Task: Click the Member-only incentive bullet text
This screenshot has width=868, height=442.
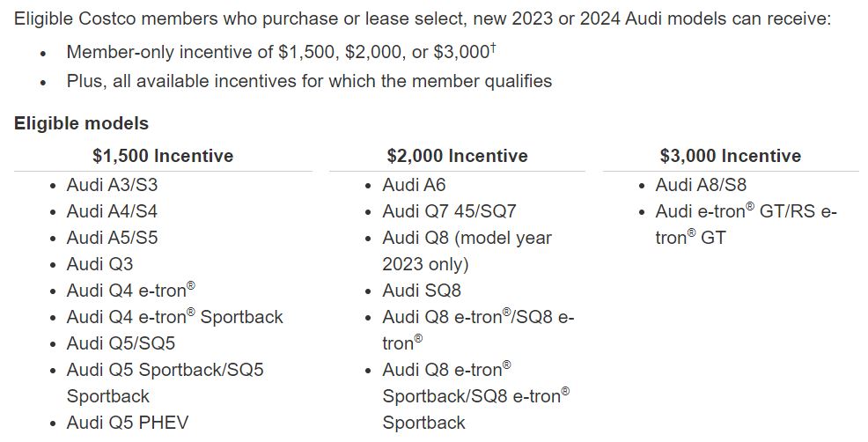Action: pyautogui.click(x=281, y=52)
